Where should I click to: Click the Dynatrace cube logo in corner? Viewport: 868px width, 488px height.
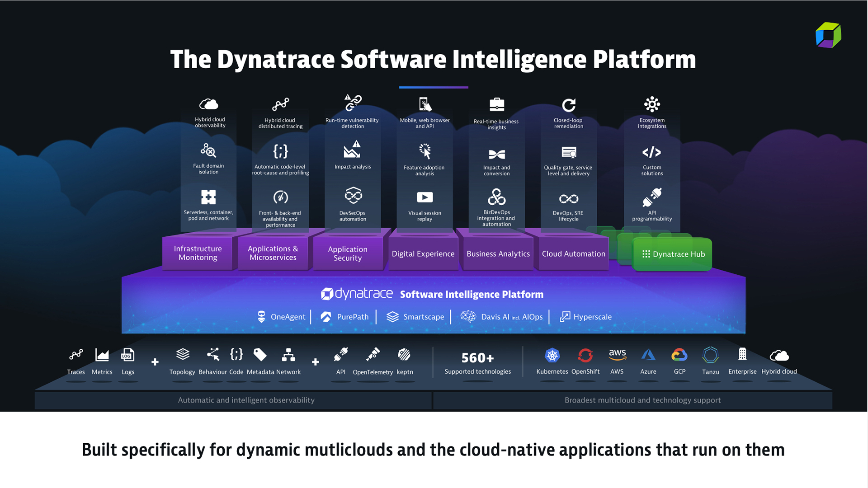point(828,35)
